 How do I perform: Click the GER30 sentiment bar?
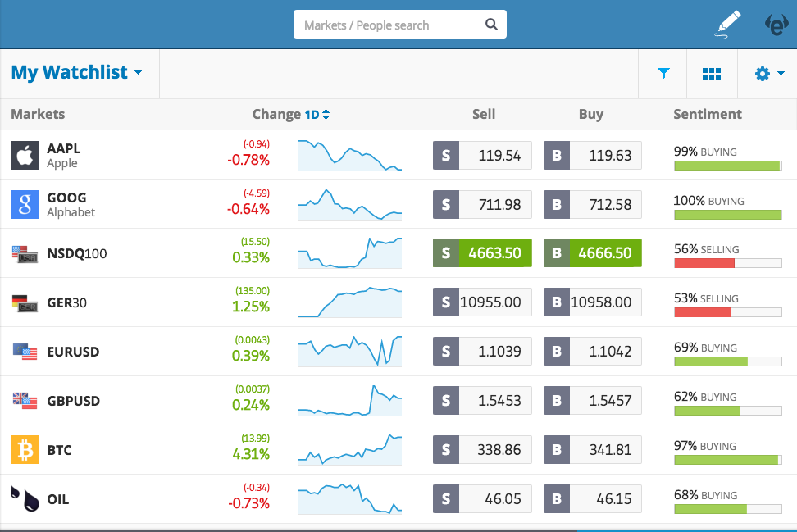[727, 312]
